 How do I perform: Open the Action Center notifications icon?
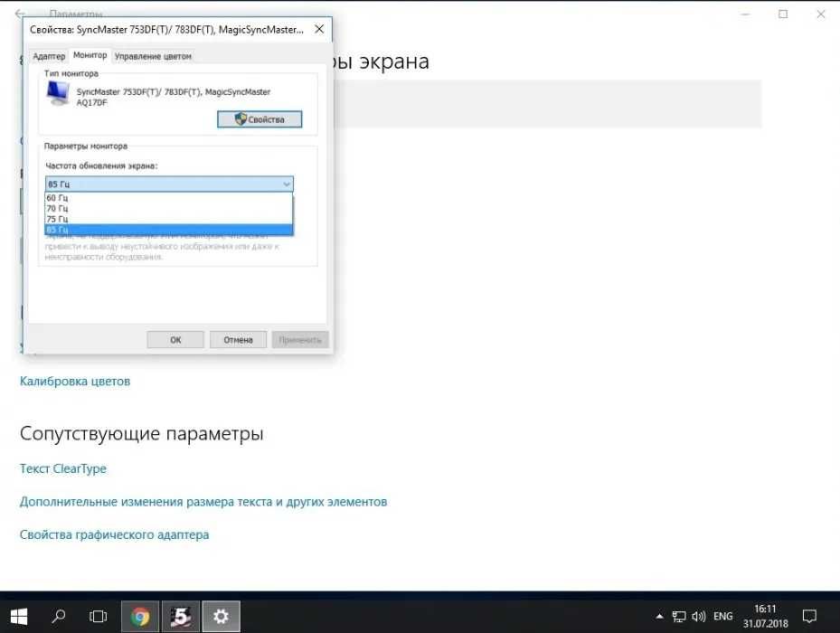point(809,617)
